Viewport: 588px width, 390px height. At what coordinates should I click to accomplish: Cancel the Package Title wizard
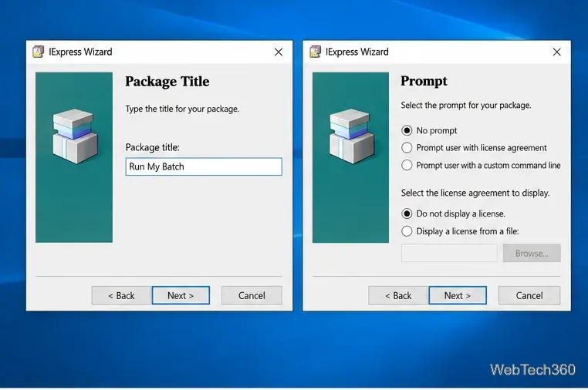click(x=252, y=296)
